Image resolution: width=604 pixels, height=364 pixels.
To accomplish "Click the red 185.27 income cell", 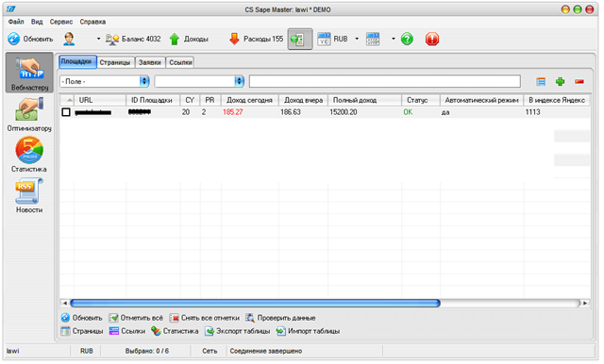I will click(233, 112).
